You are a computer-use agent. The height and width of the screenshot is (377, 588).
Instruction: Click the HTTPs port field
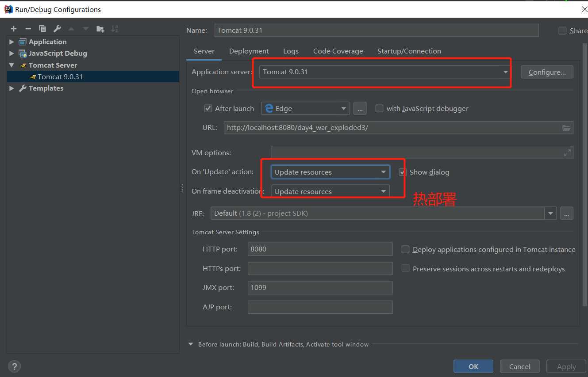[320, 268]
